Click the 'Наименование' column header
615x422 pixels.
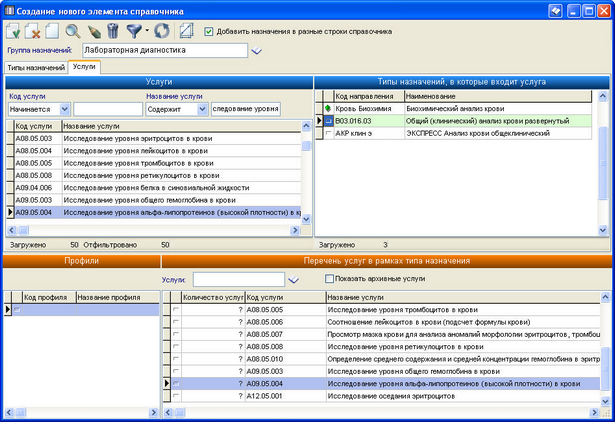498,96
